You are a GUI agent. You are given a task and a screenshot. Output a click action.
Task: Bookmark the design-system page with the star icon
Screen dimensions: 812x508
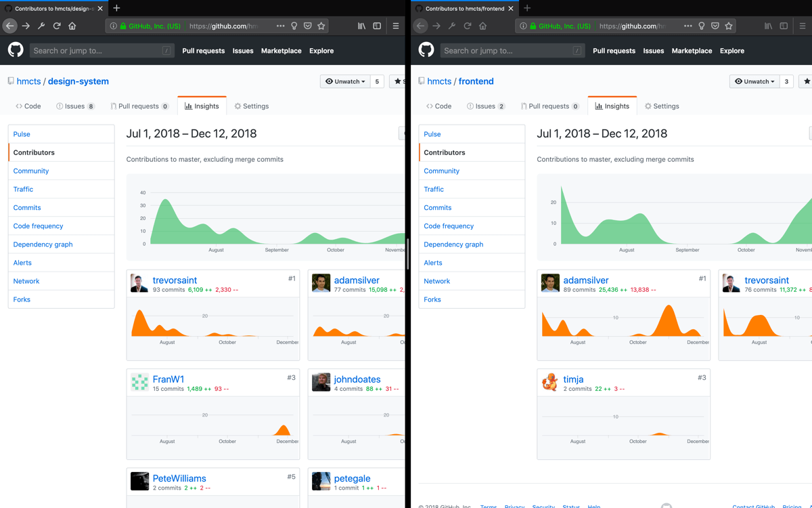pos(321,26)
